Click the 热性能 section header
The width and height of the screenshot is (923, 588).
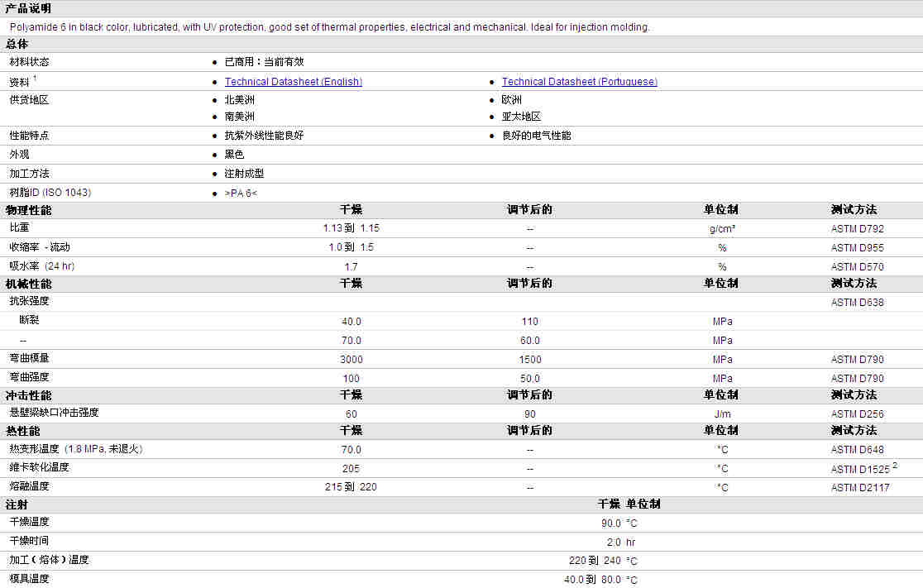click(x=22, y=431)
